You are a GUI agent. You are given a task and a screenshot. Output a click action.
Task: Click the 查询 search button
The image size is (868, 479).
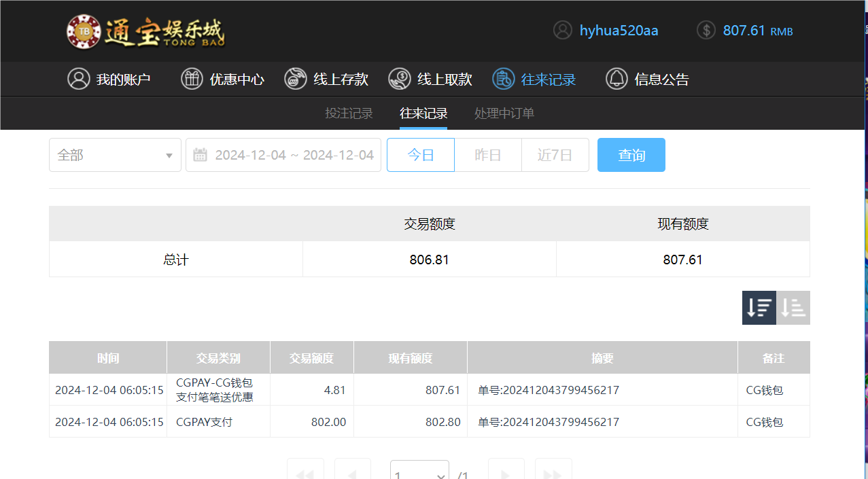[631, 154]
